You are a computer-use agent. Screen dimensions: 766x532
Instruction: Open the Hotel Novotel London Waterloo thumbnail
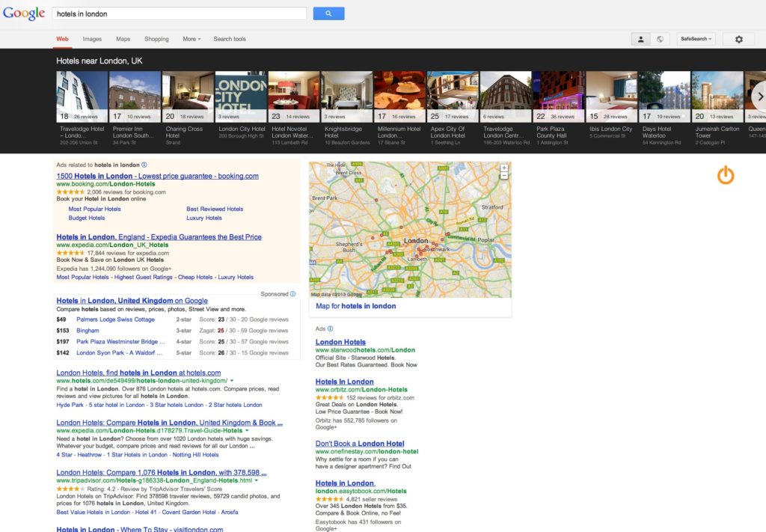[x=293, y=97]
